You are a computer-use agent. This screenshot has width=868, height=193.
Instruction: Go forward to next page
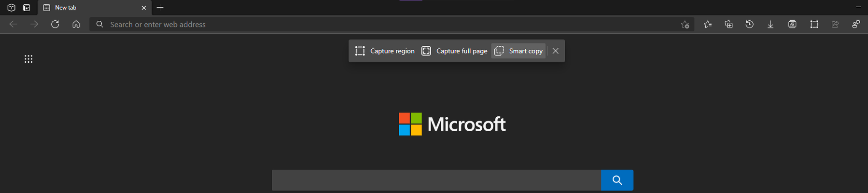34,24
